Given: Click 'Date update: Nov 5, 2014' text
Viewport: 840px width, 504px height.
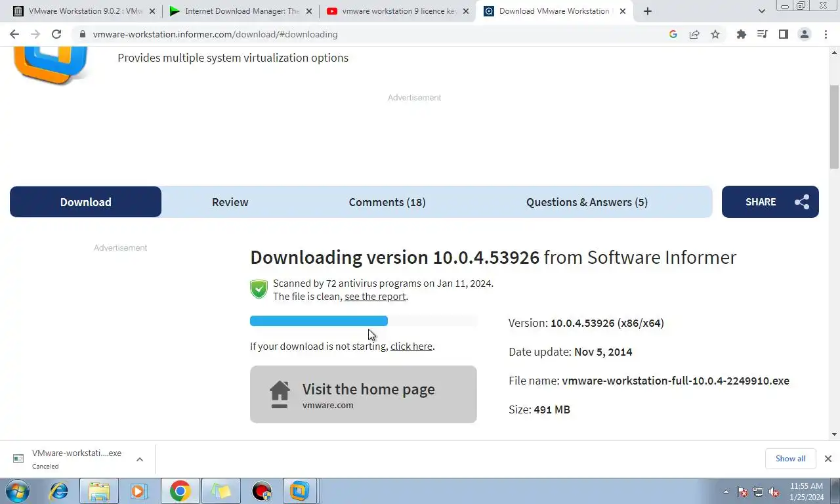Looking at the screenshot, I should (570, 352).
